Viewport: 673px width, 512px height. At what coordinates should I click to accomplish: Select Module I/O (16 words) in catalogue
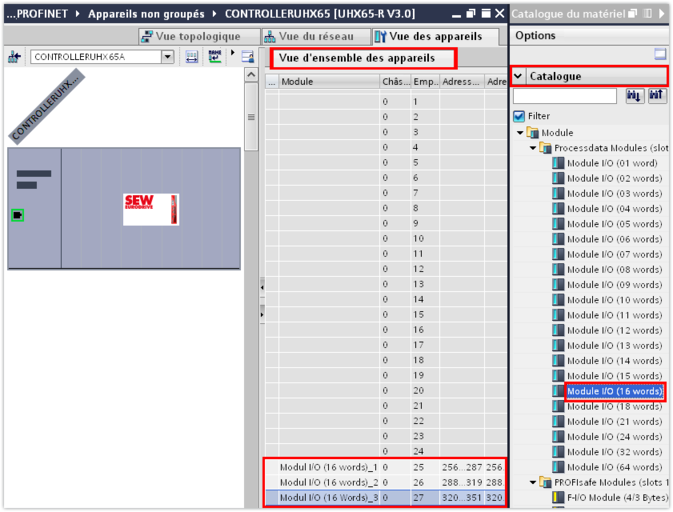click(x=613, y=391)
